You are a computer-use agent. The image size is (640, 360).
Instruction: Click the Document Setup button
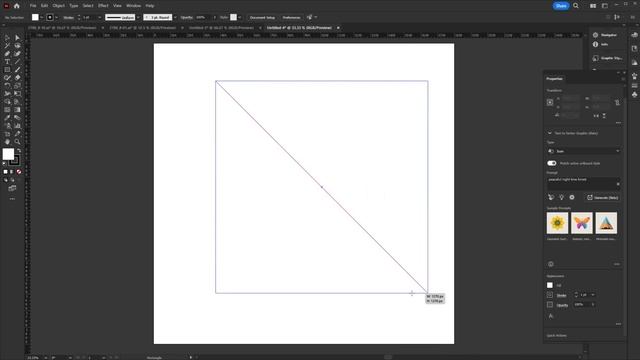pyautogui.click(x=262, y=18)
